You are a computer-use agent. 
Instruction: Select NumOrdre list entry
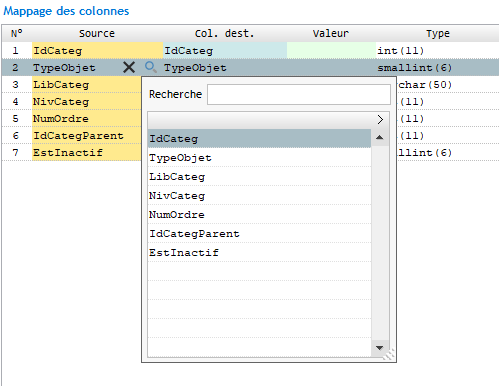(x=259, y=215)
